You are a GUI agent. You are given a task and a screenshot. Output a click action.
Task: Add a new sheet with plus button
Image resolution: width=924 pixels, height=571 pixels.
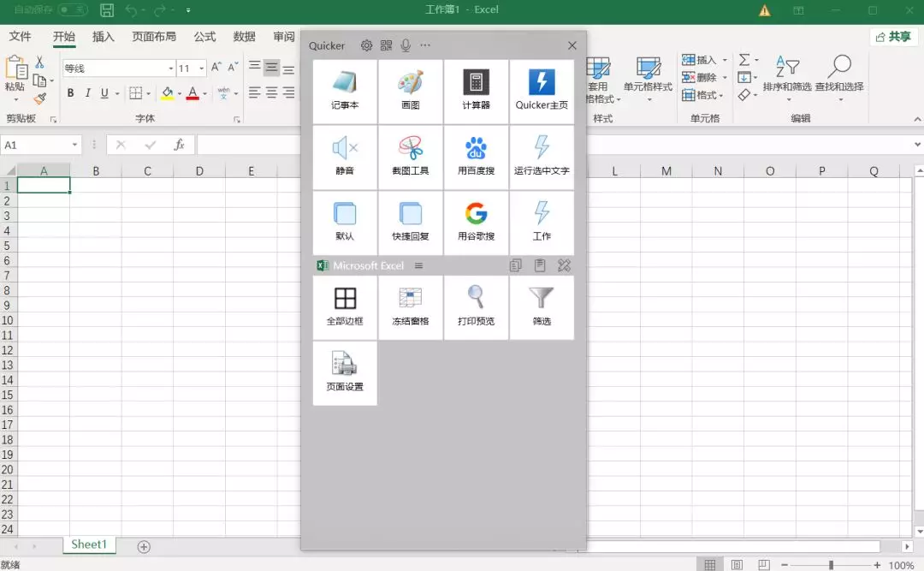coord(144,547)
